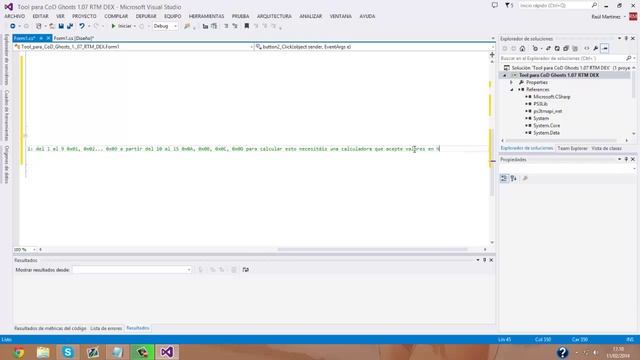Viewport: 640px width, 360px height.
Task: Open the ARCHIVO menu
Action: click(15, 16)
